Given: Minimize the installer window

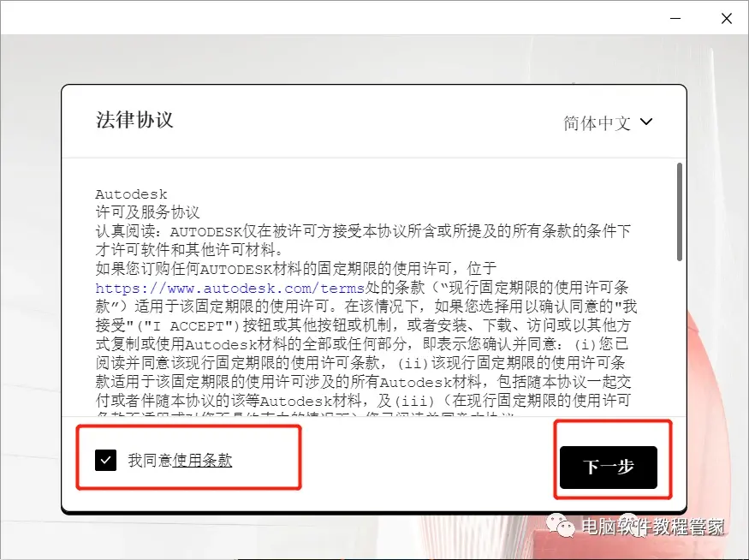Looking at the screenshot, I should tap(675, 18).
